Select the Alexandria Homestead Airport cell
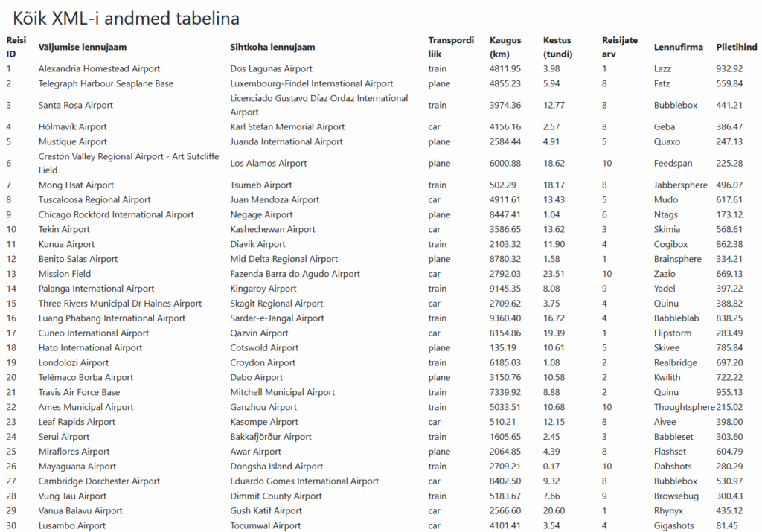The image size is (762, 532). point(99,69)
